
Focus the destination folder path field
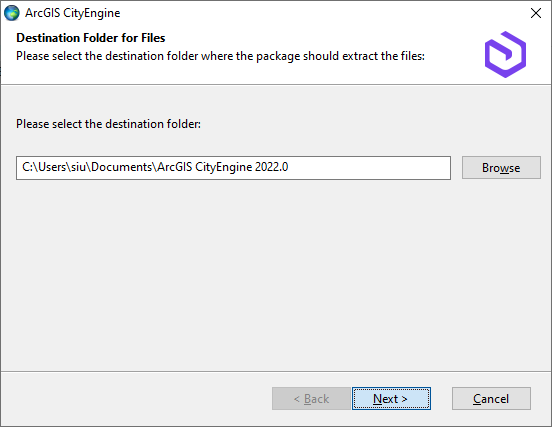click(x=233, y=168)
